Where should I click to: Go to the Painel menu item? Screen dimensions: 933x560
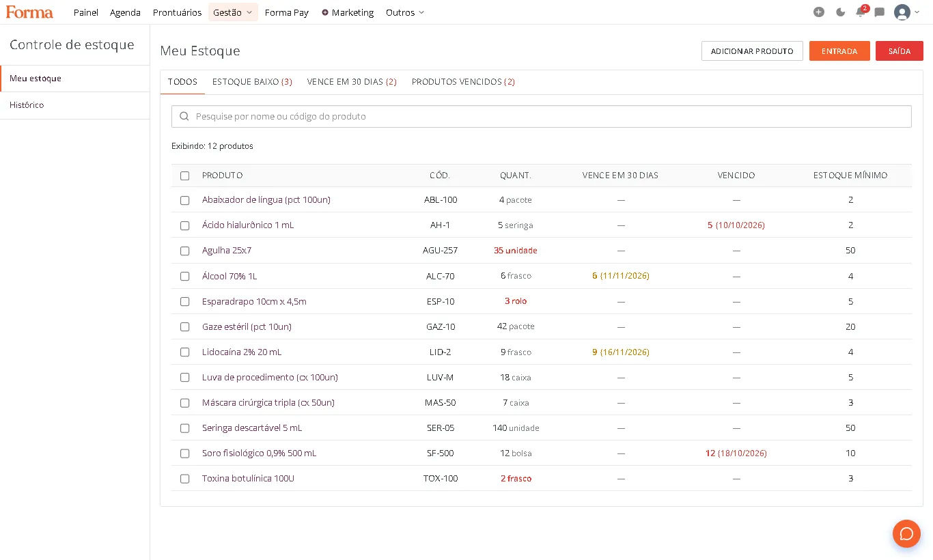[x=86, y=12]
